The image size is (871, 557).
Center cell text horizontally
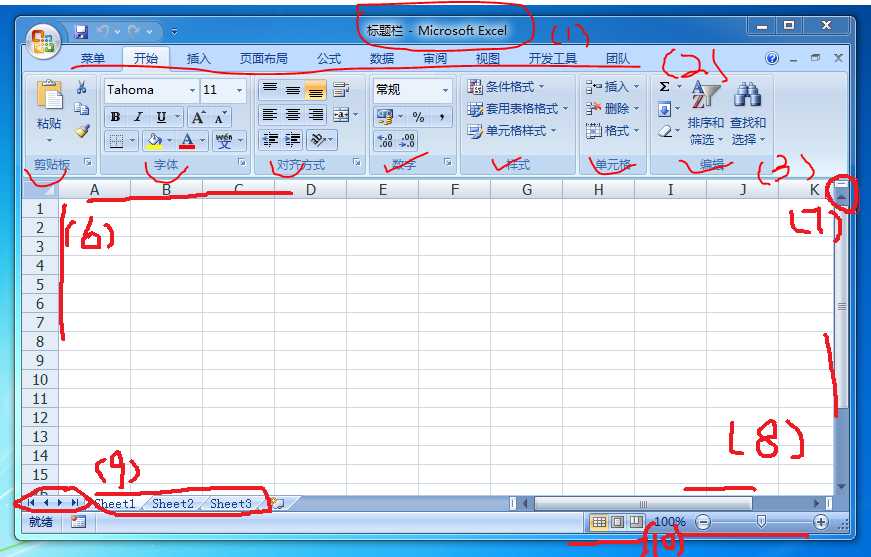[293, 115]
